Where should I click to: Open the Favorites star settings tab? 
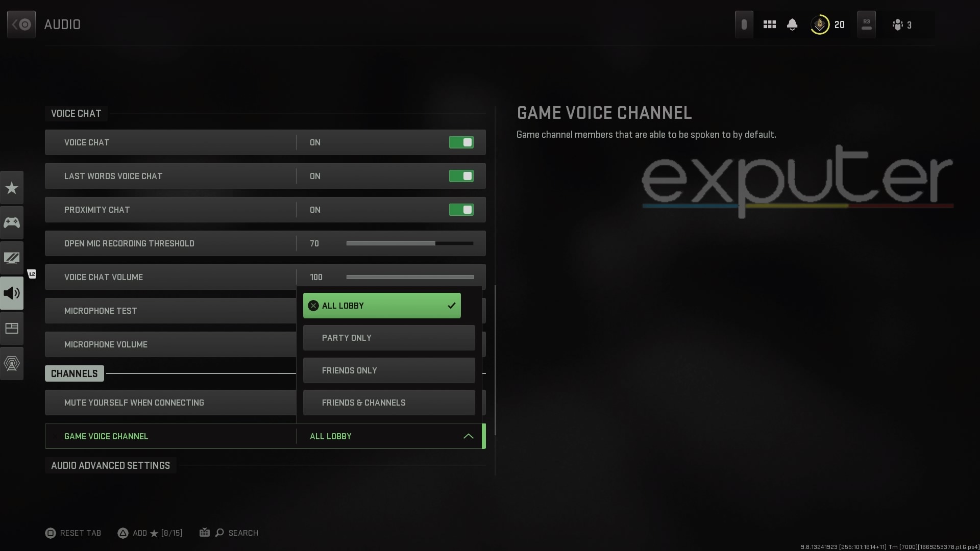12,188
